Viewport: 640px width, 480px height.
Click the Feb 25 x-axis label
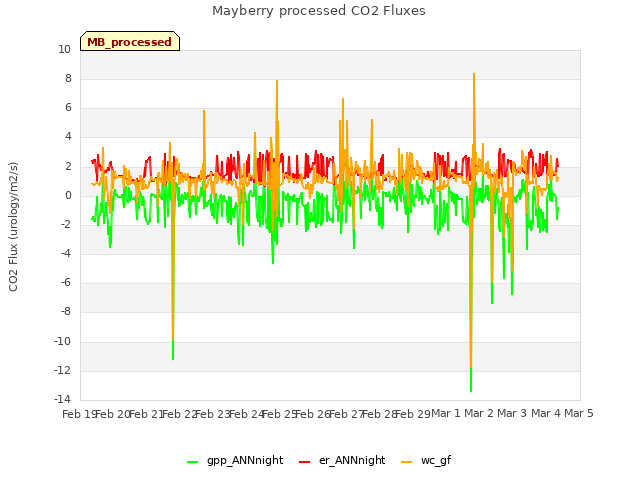click(280, 414)
